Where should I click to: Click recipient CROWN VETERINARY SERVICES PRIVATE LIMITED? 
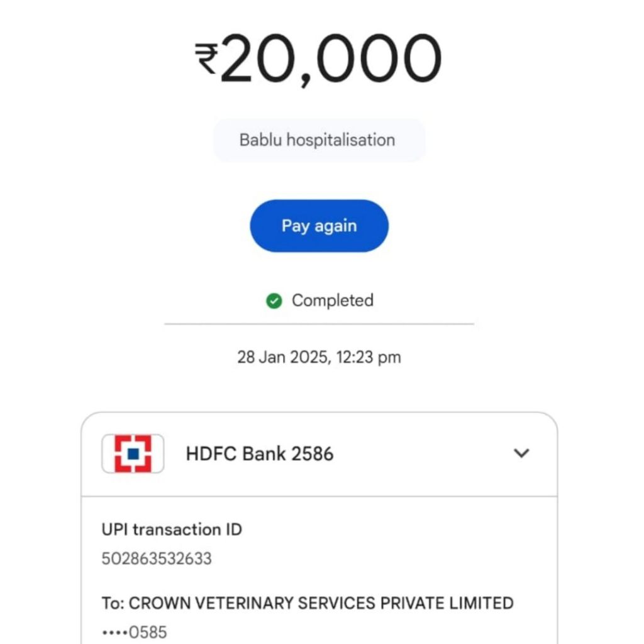[x=321, y=603]
